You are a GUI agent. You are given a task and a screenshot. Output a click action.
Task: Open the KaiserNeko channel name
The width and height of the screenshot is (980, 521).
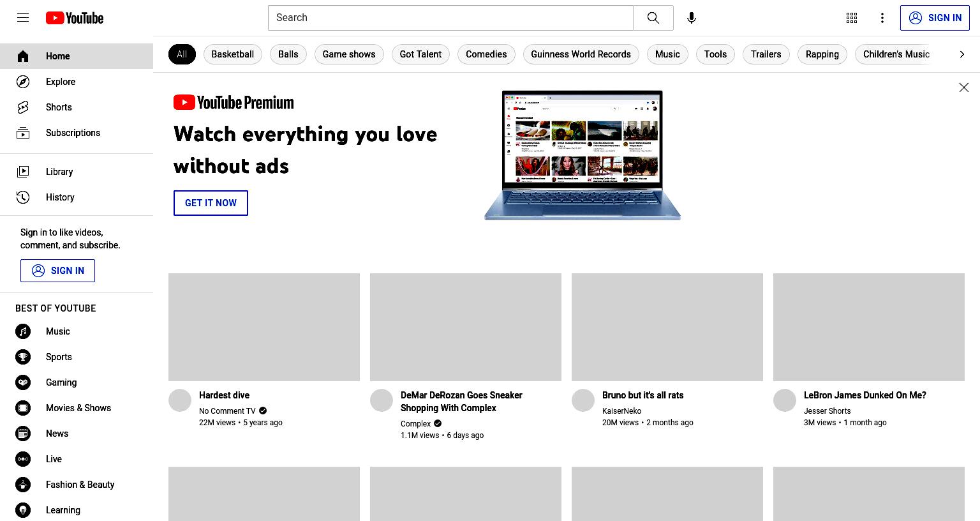tap(622, 411)
